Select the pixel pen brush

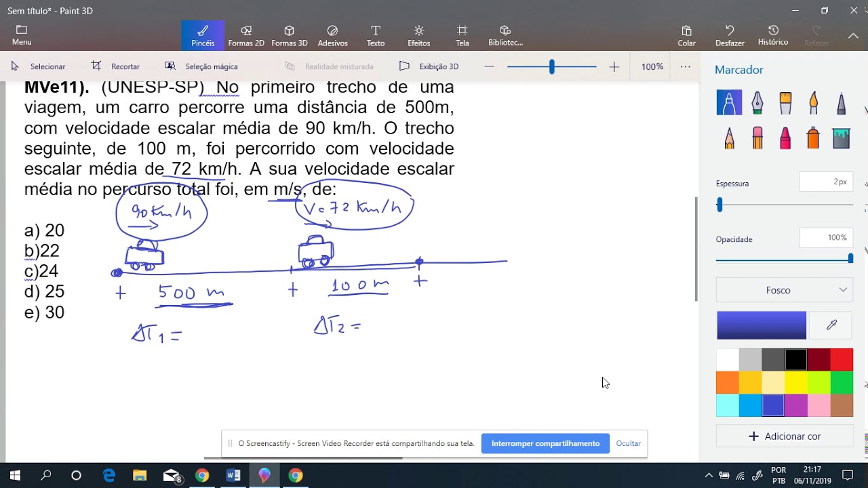[841, 102]
